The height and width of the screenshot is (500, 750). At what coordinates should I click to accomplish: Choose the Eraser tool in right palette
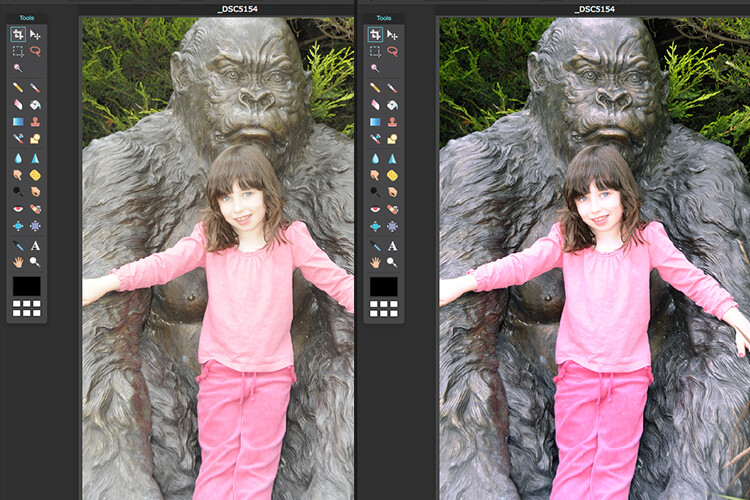375,104
